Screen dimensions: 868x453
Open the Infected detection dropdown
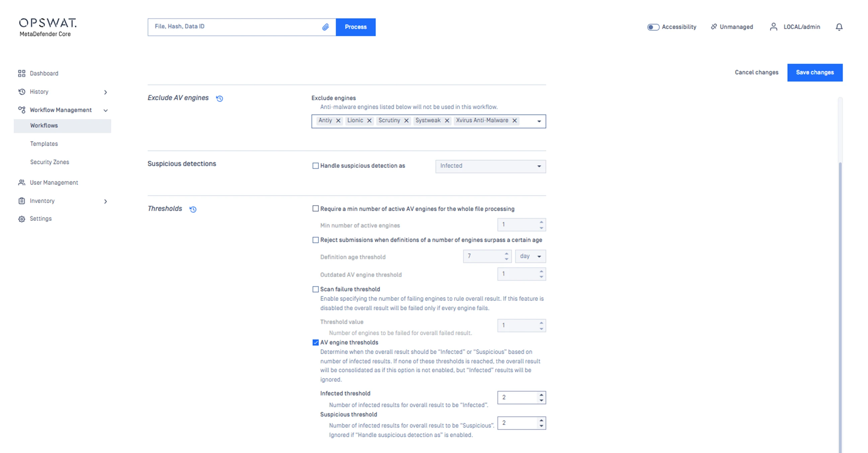point(490,166)
